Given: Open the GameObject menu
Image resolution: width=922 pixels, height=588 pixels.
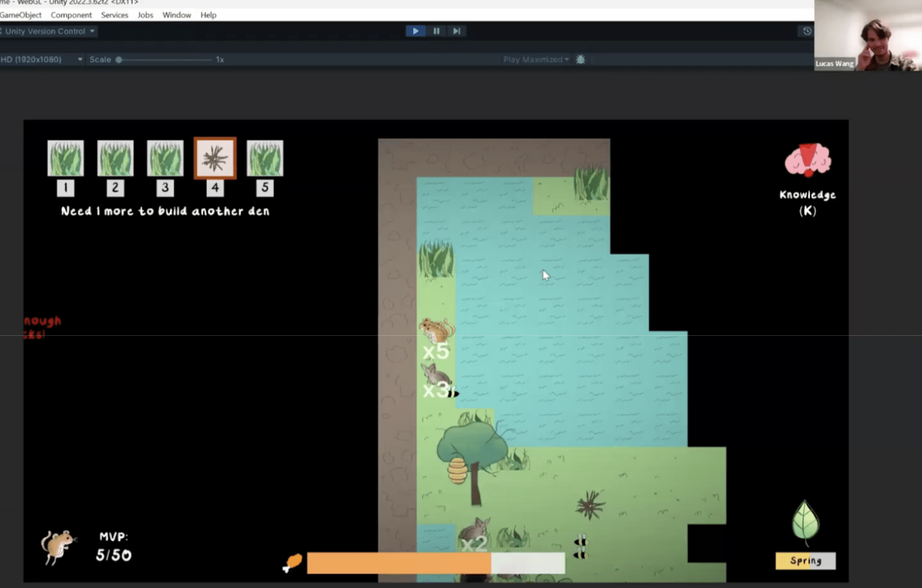Looking at the screenshot, I should (x=20, y=15).
